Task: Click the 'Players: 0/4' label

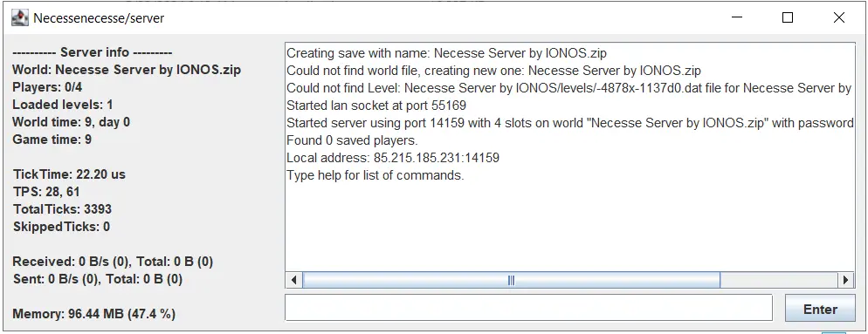Action: (x=48, y=87)
